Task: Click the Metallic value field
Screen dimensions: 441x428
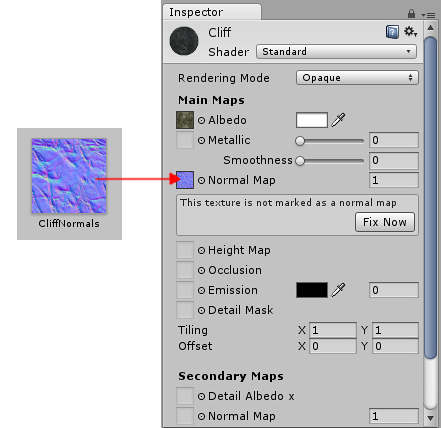Action: pyautogui.click(x=394, y=140)
